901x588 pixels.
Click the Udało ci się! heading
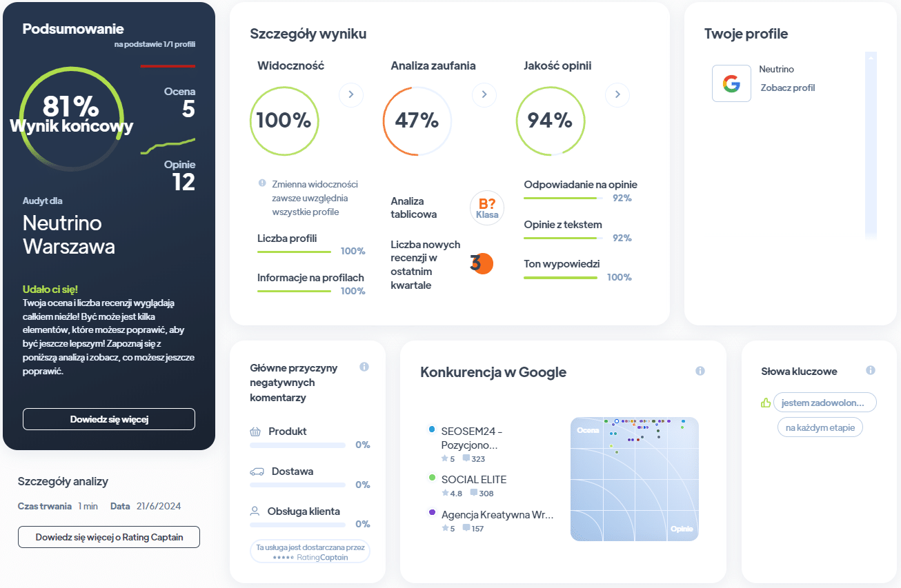tap(50, 290)
